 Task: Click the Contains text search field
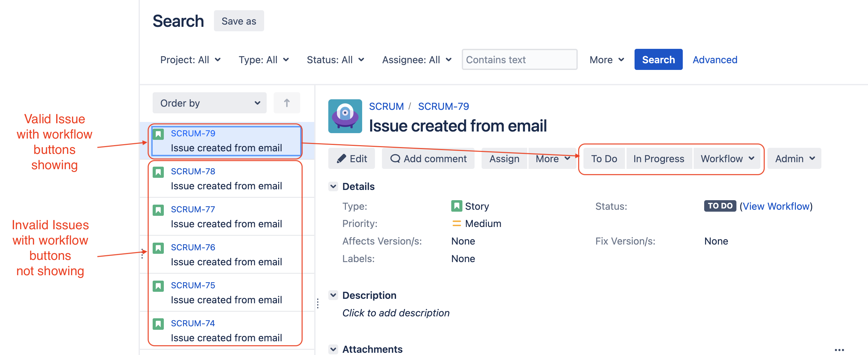pos(519,60)
